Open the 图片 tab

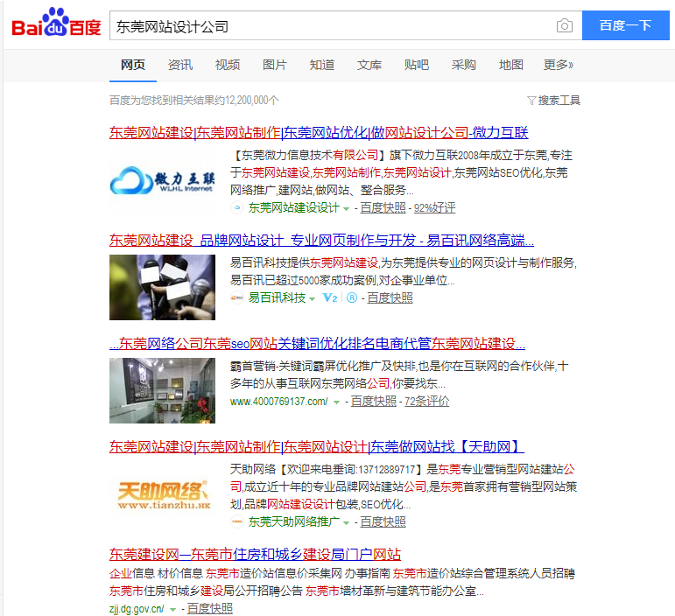[275, 65]
